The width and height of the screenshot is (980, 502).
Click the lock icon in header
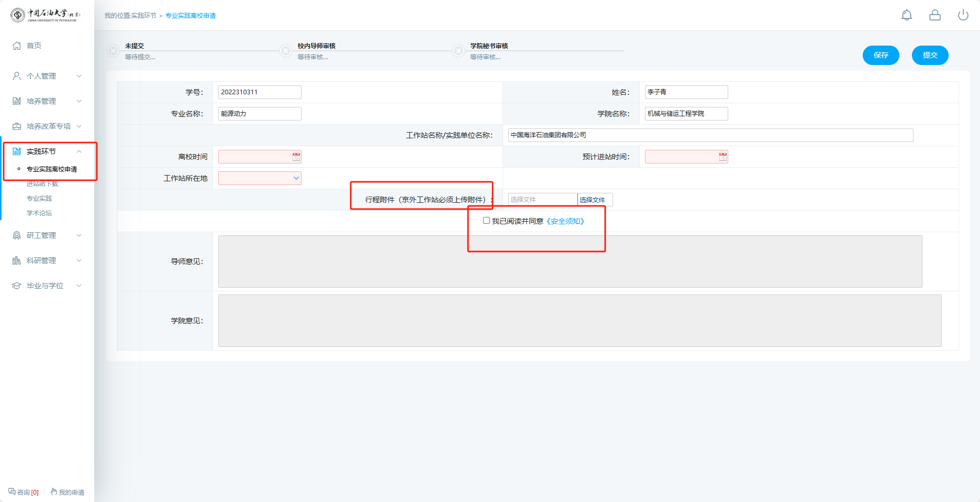(x=935, y=15)
